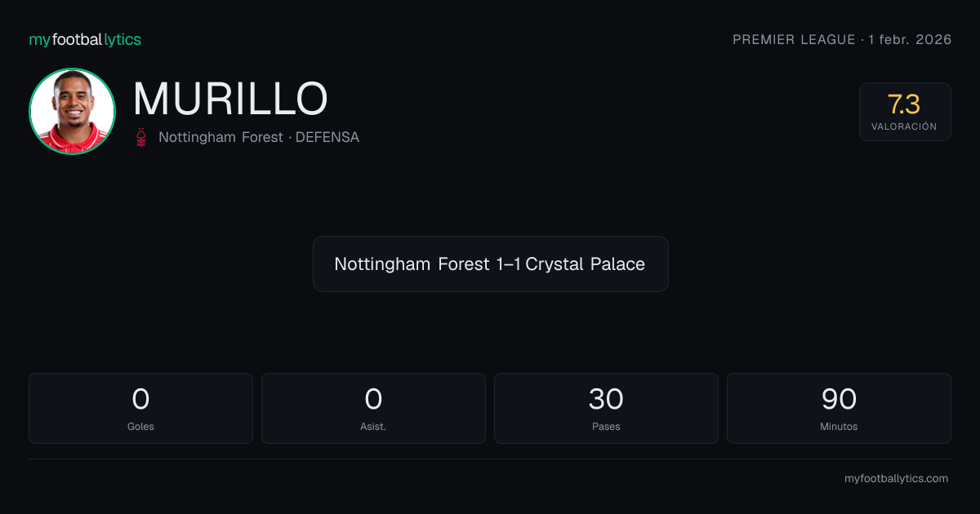Click the Goles label text

[140, 426]
